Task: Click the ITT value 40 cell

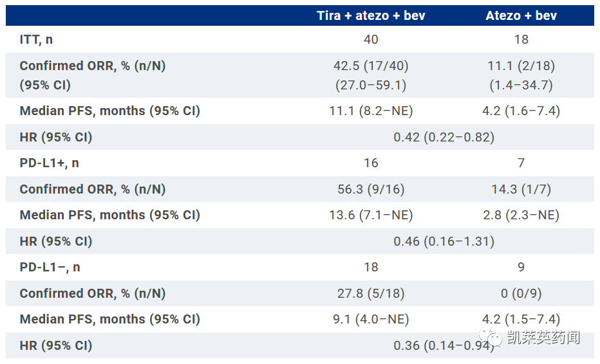Action: pos(371,40)
